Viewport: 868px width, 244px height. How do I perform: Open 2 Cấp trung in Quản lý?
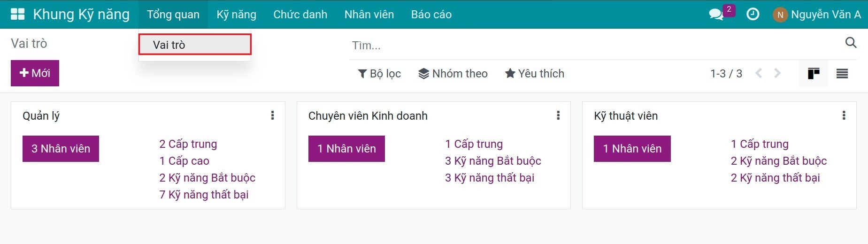[x=188, y=144]
